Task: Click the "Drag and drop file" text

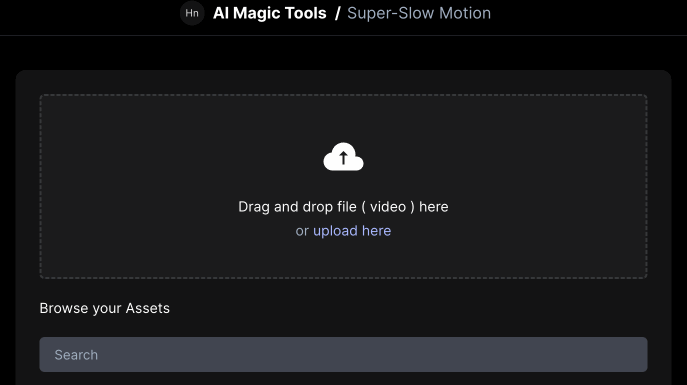Action: 297,207
